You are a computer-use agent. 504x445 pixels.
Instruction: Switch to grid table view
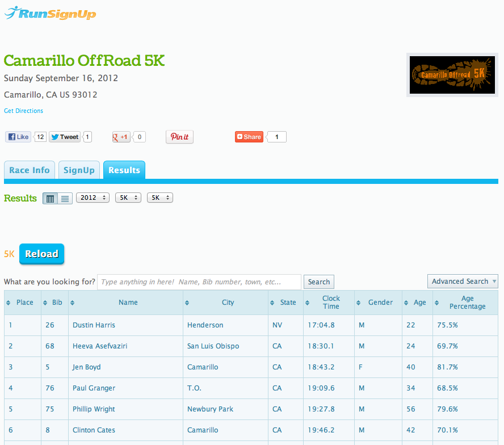coord(51,199)
